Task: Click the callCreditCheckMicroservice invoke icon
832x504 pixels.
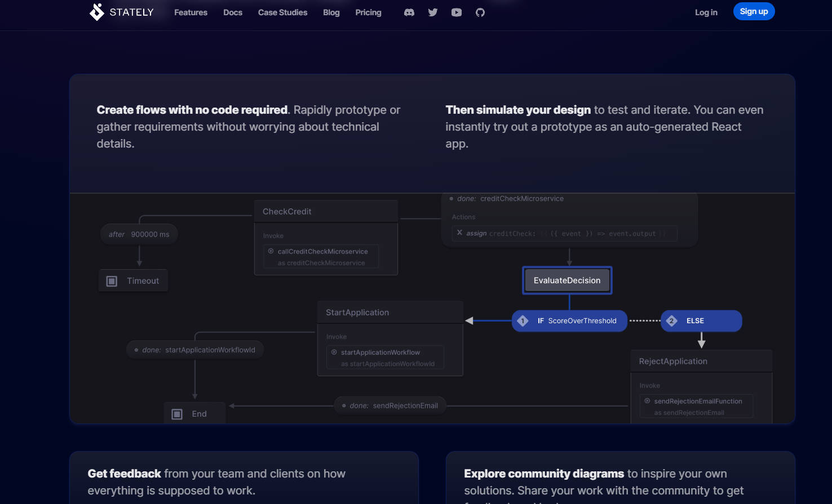Action: point(271,251)
